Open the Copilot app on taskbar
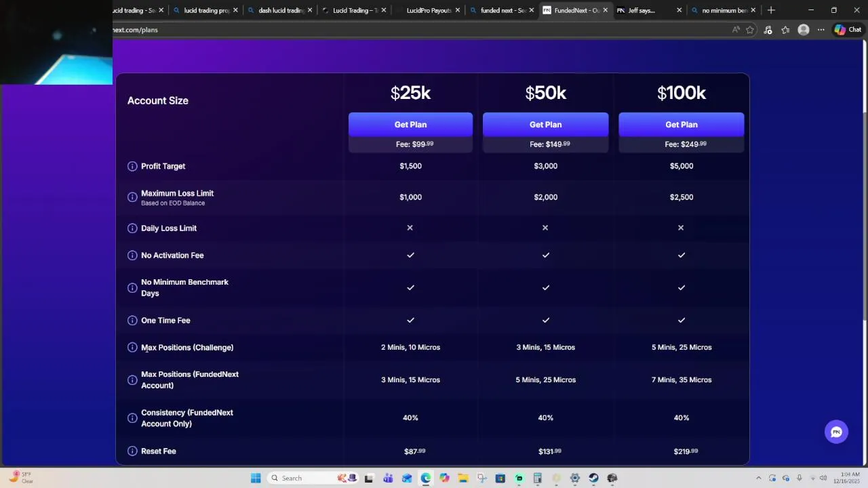The image size is (868, 488). tap(444, 478)
